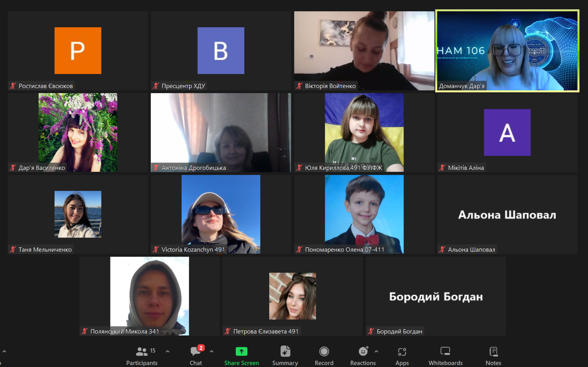Click muted mic icon beside Альона Шаповал label
Viewport: 588px width, 367px height.
pyautogui.click(x=442, y=249)
